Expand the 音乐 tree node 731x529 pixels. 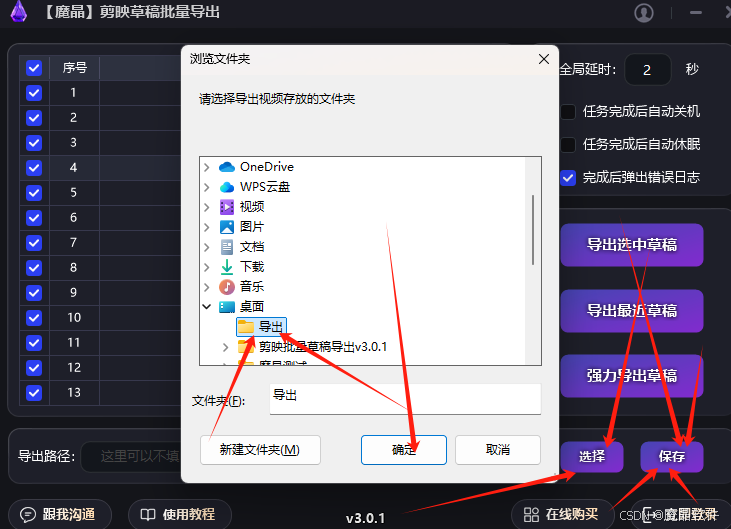point(207,287)
